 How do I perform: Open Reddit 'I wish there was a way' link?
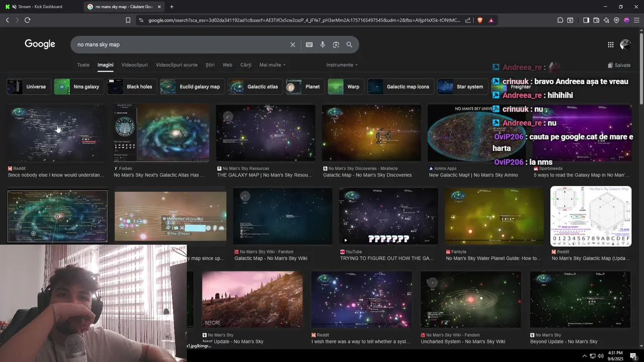coord(361,342)
